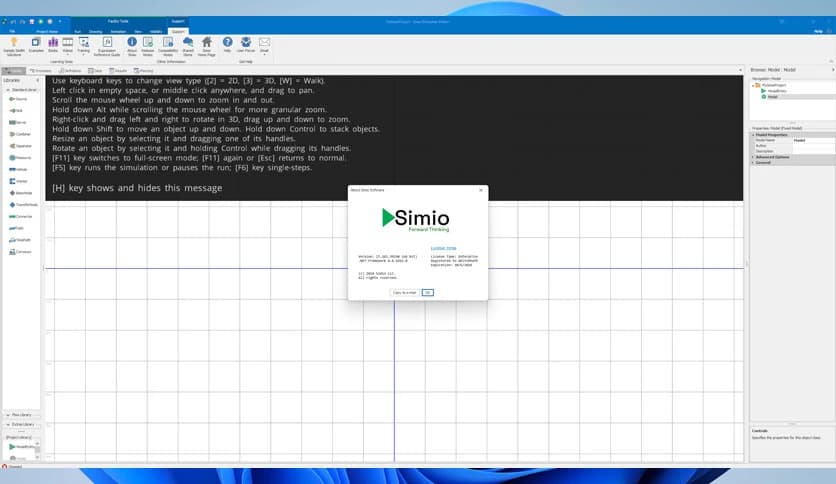Click Copy to e-mail in About dialog
Viewport: 836px width, 484px height.
405,293
